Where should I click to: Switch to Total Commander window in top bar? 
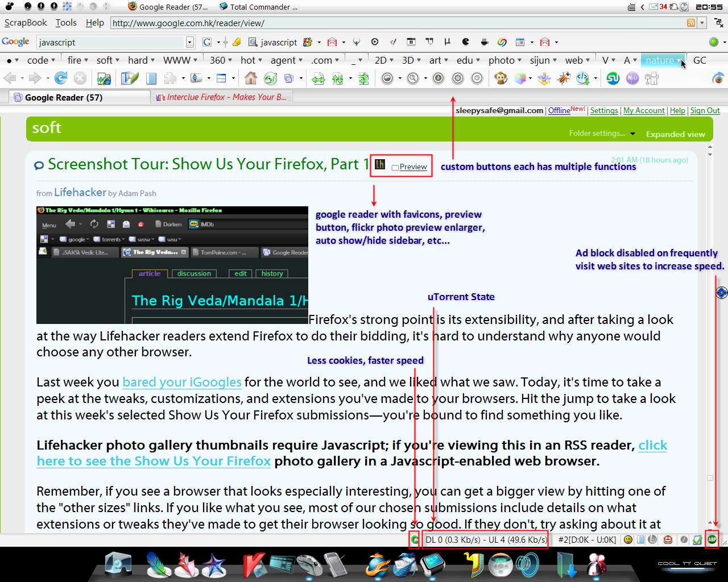point(259,7)
